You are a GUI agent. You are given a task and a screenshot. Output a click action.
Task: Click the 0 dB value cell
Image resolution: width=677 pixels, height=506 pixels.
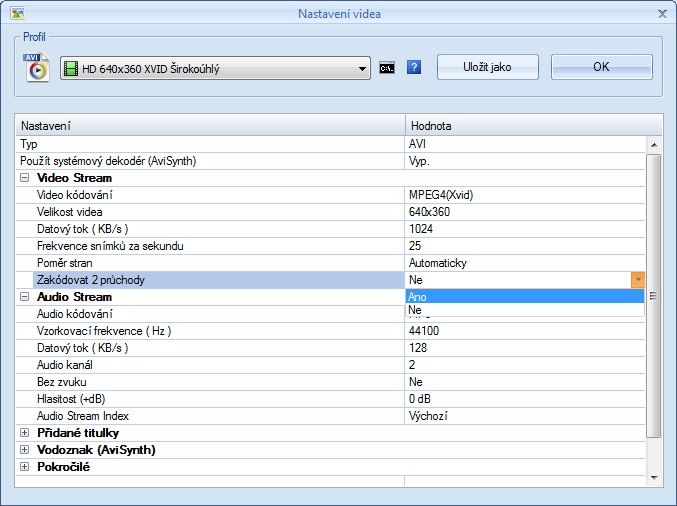tap(525, 399)
